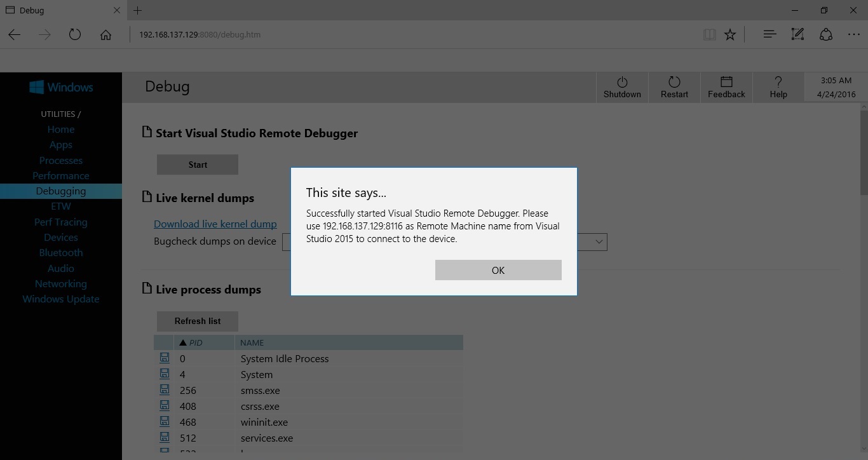The image size is (868, 460).
Task: Open Performance in sidebar
Action: coord(61,176)
